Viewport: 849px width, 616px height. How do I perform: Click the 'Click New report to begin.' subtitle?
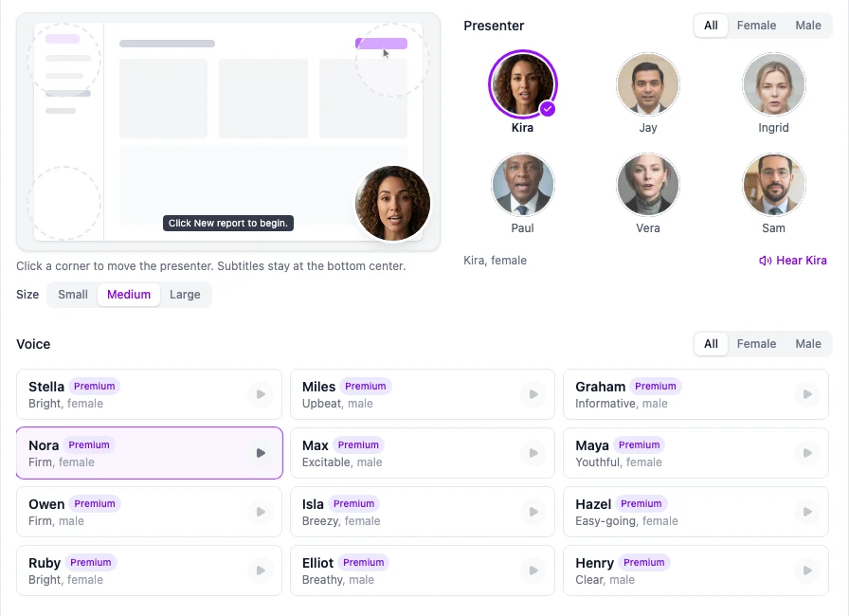point(228,223)
